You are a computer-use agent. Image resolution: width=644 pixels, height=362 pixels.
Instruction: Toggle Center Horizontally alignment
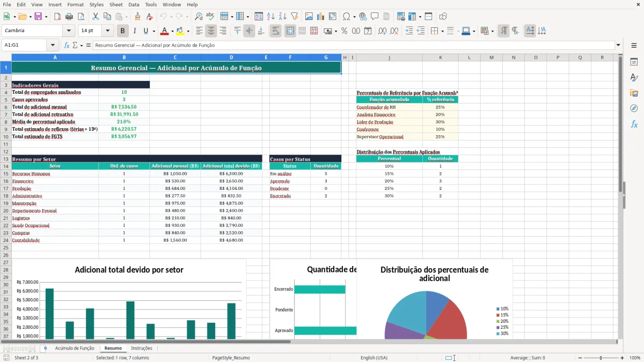[x=211, y=31]
